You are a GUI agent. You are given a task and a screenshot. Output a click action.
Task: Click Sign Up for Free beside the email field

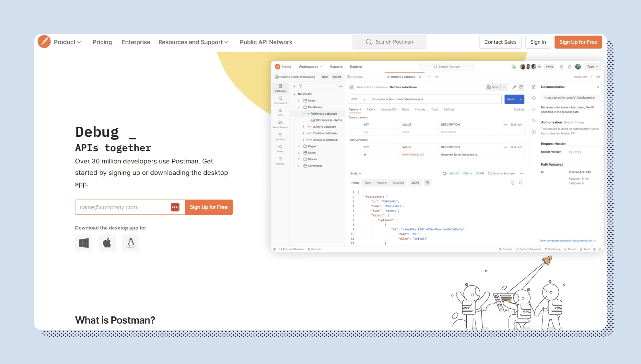tap(209, 207)
